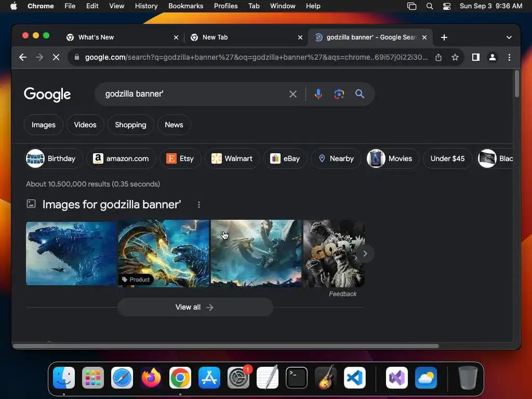532x399 pixels.
Task: Open App Store from the Dock
Action: pos(209,378)
